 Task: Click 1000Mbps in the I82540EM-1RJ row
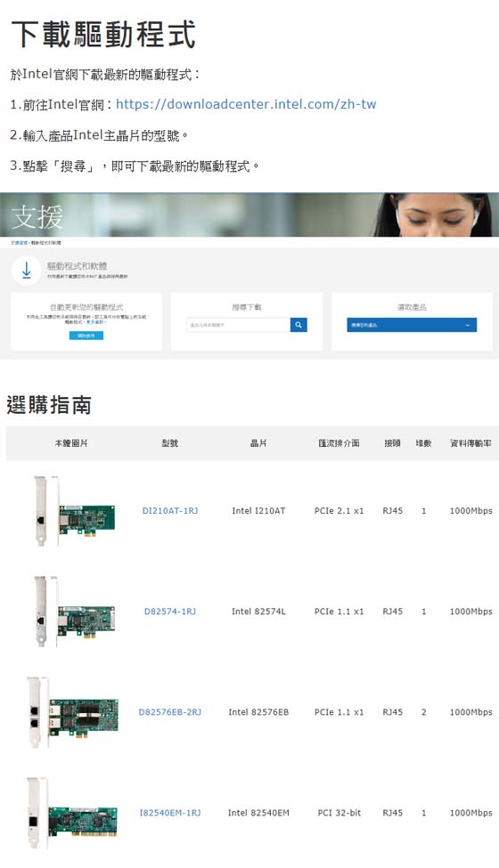click(470, 813)
